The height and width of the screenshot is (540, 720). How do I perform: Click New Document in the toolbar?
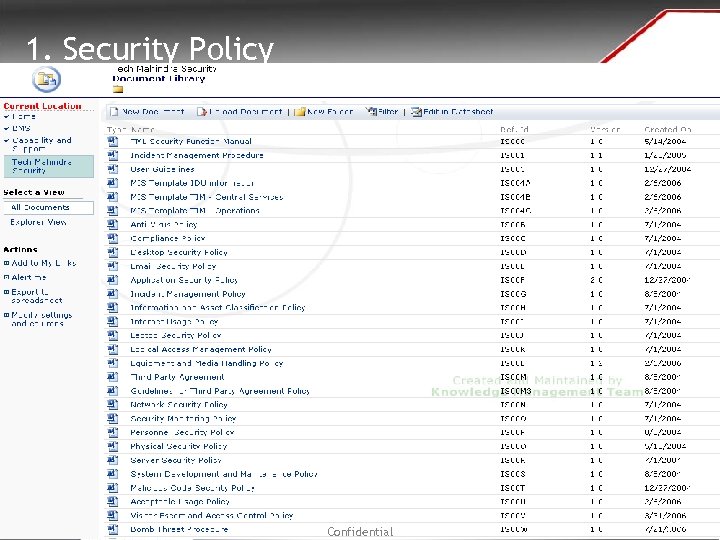[153, 112]
